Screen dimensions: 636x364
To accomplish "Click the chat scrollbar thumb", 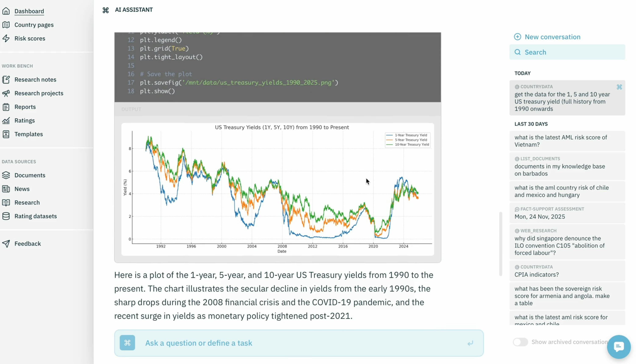I will click(x=500, y=244).
